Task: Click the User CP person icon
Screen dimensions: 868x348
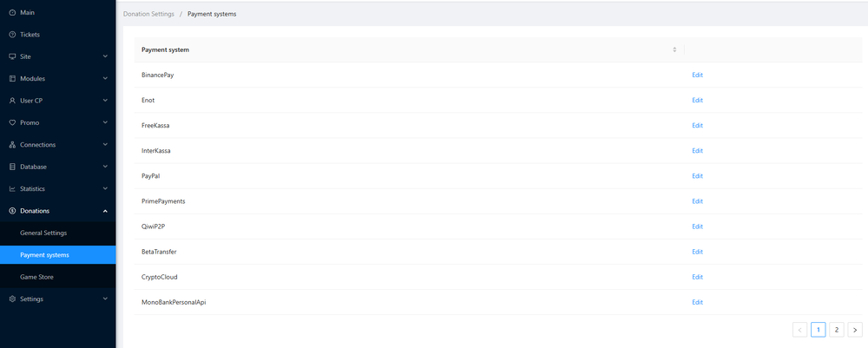Action: point(12,101)
